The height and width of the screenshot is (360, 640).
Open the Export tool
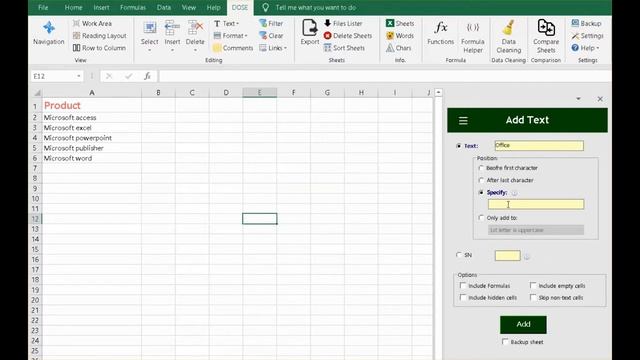pos(310,33)
